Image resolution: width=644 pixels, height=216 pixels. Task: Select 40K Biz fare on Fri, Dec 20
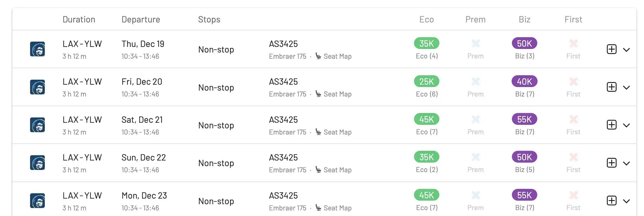pos(524,81)
